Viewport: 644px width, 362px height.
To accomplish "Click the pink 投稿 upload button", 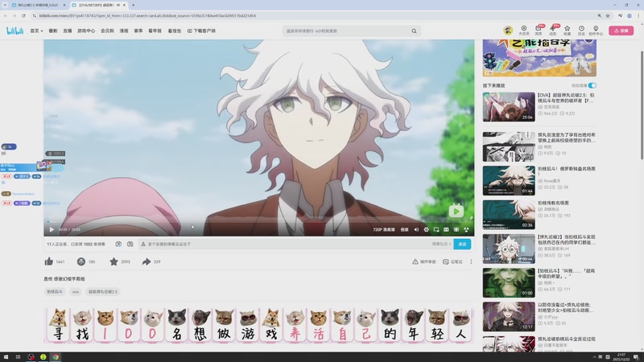I will tap(621, 31).
